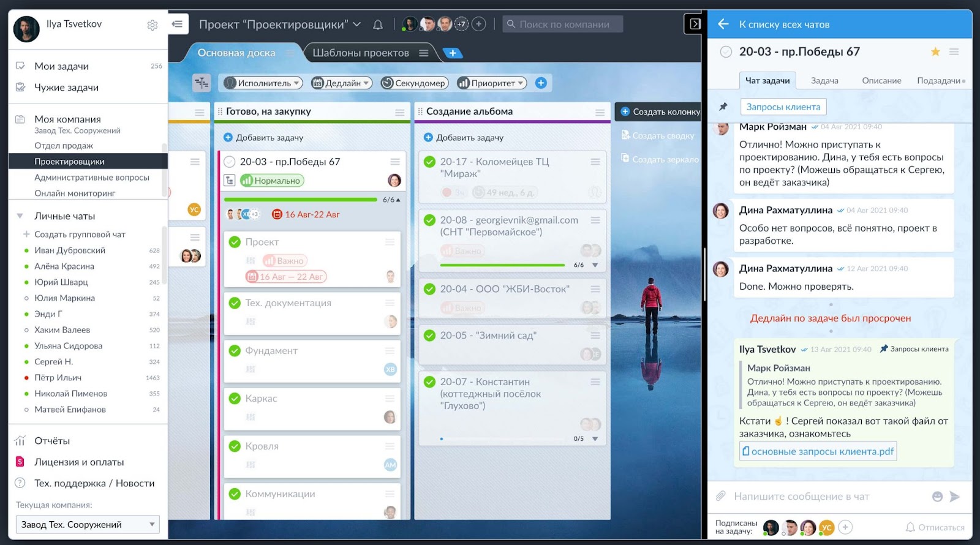Open основные запросы клиента.pdf attachment

click(818, 451)
